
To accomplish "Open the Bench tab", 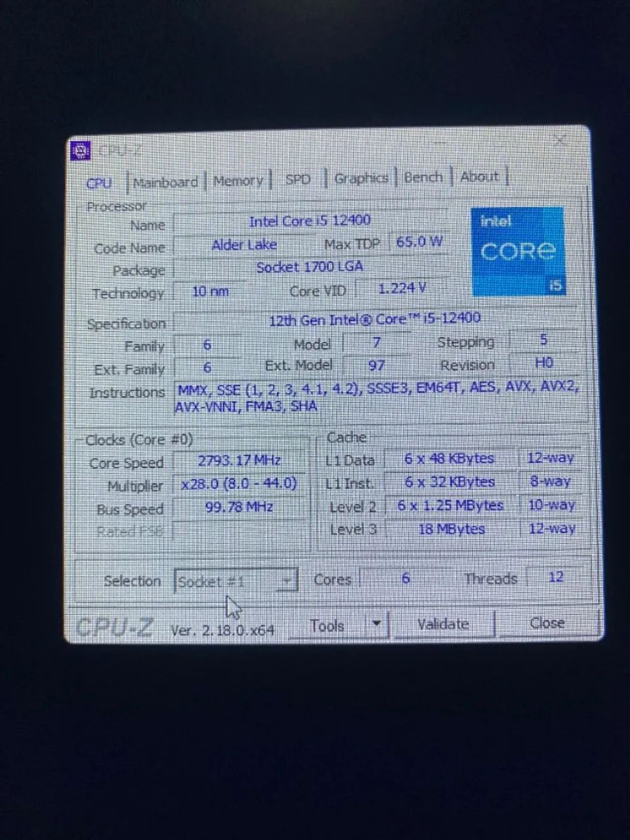I will click(x=424, y=177).
